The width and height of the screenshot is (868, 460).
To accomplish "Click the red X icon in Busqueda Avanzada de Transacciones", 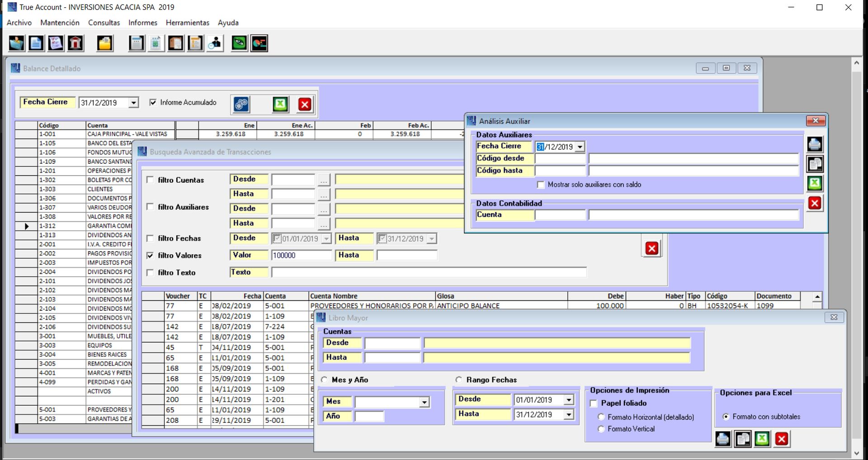I will coord(651,248).
